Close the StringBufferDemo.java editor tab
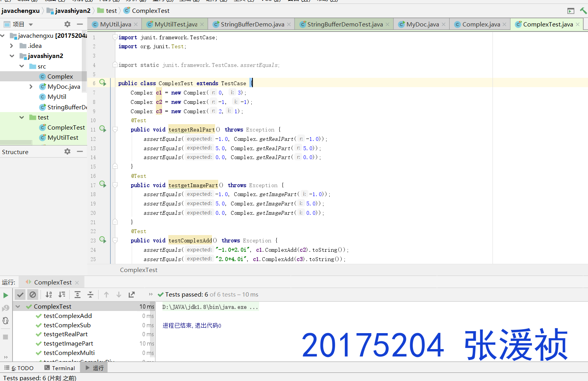Image resolution: width=588 pixels, height=381 pixels. (289, 25)
